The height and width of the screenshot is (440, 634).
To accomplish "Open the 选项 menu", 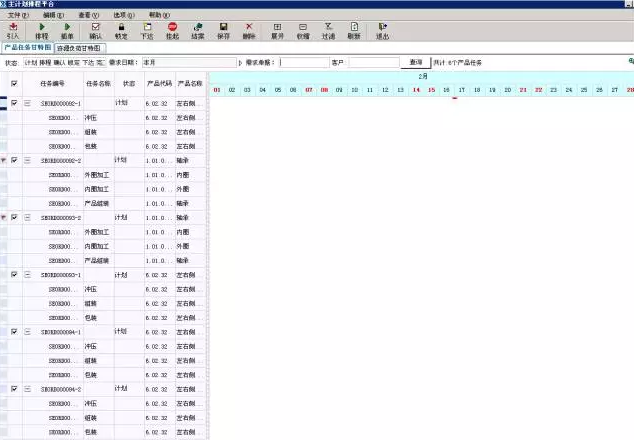I will click(x=124, y=15).
